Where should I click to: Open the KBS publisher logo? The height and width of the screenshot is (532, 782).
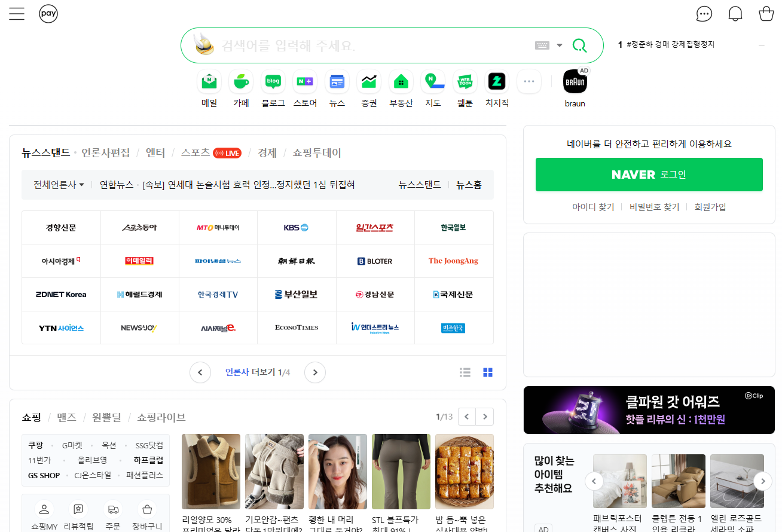[297, 228]
